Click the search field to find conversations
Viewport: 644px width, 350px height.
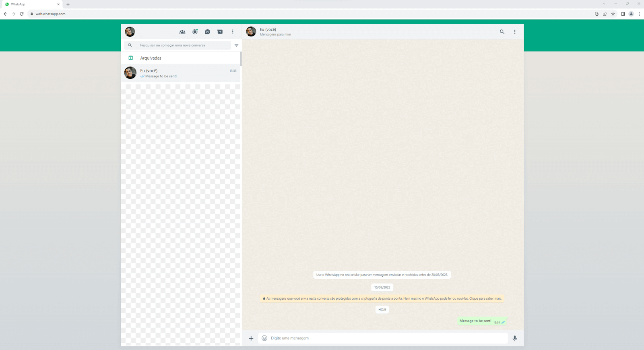point(178,45)
